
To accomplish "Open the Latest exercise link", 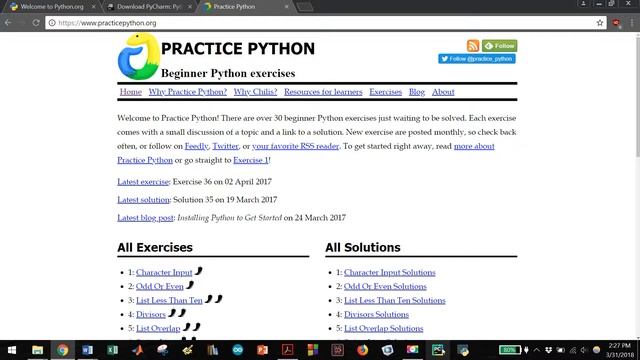I will tap(143, 182).
